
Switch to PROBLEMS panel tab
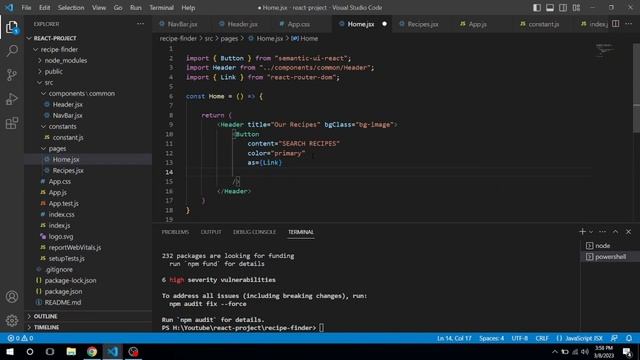click(x=175, y=232)
